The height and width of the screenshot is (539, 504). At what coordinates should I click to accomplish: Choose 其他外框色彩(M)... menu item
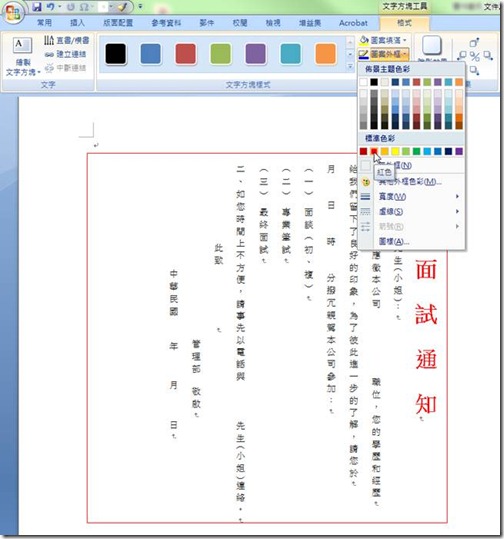coord(410,182)
